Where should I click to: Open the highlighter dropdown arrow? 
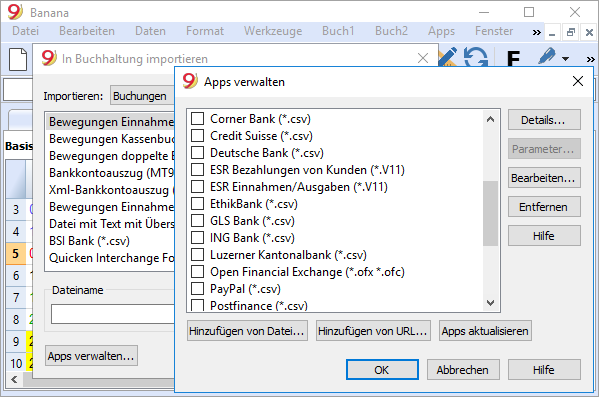tap(565, 59)
